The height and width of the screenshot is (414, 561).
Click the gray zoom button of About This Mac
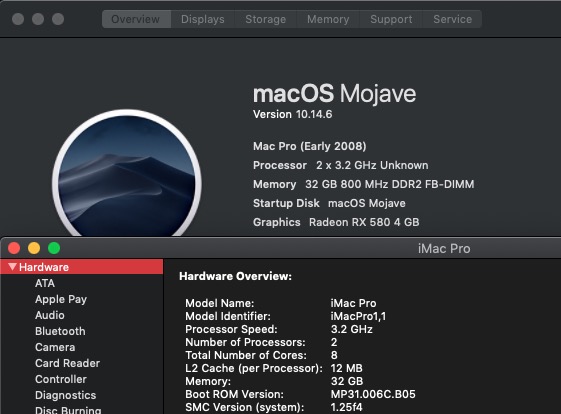(x=58, y=19)
